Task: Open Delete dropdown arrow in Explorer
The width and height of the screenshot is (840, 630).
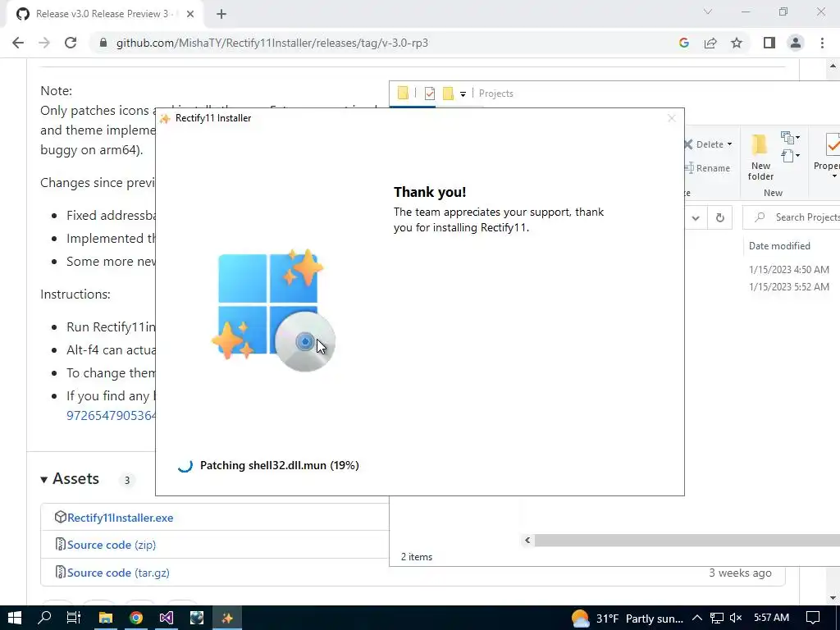Action: (729, 144)
